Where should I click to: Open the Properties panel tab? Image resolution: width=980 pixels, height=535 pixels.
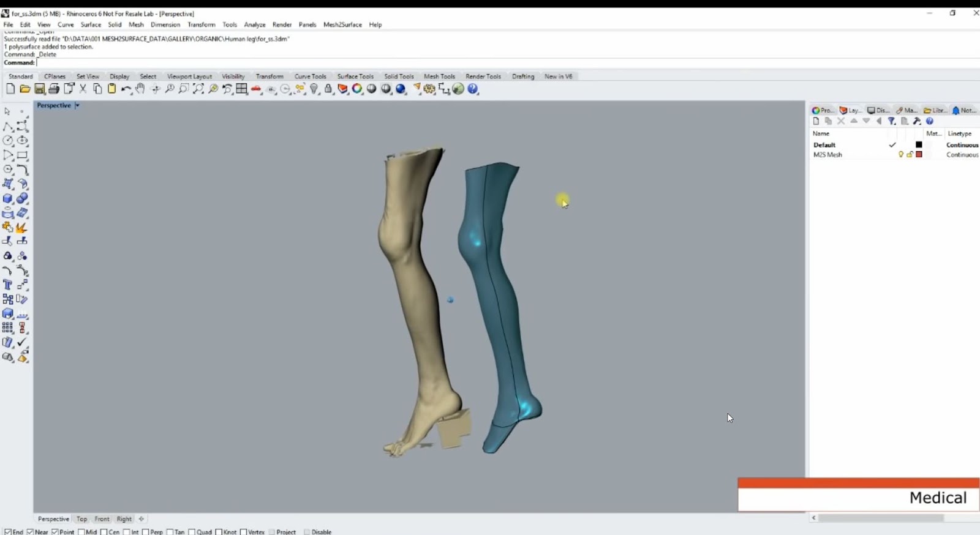click(x=823, y=110)
